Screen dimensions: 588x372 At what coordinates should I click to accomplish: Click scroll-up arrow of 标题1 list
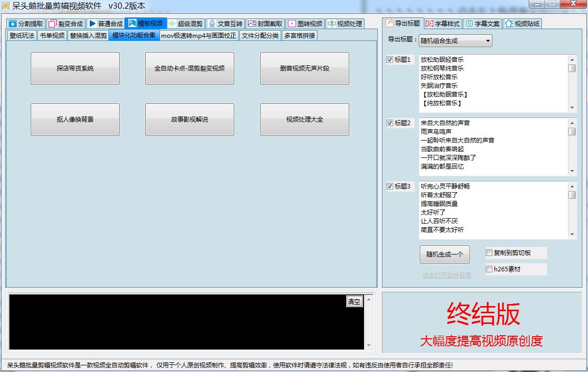572,60
